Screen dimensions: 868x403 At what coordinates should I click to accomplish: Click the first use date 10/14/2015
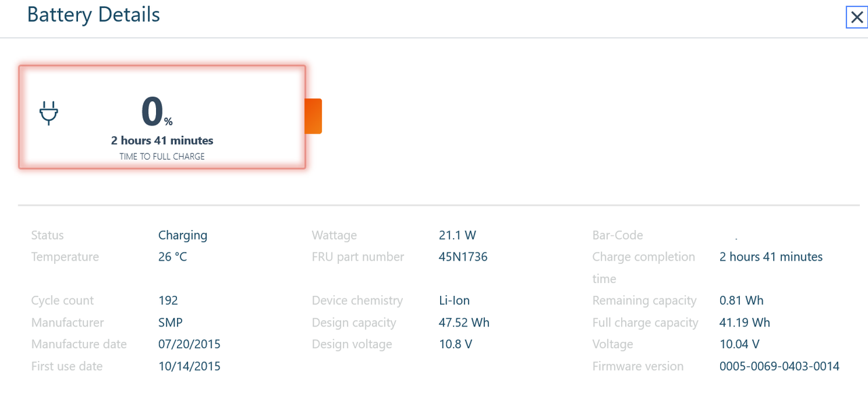(x=189, y=366)
